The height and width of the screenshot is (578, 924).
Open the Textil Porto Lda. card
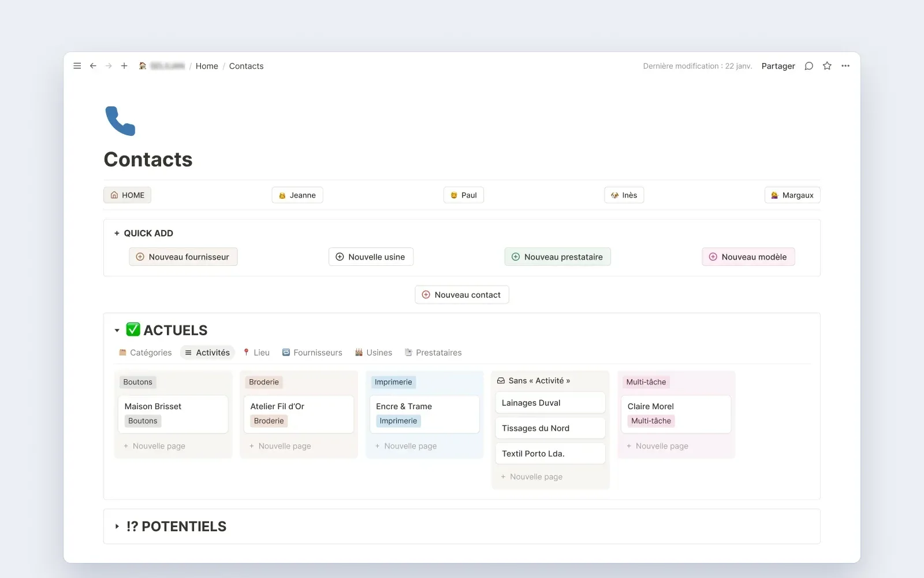[x=550, y=454]
